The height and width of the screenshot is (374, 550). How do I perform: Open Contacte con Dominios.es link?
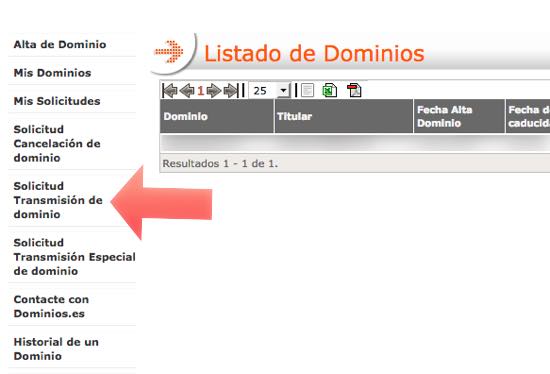pos(51,306)
